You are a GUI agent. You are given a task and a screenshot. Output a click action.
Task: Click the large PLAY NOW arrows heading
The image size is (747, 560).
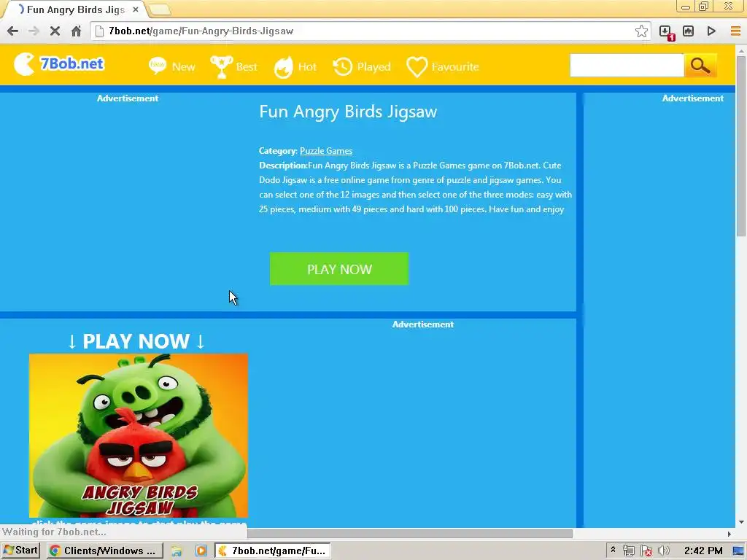136,341
